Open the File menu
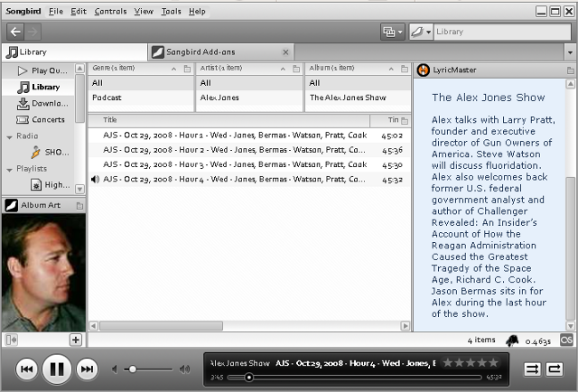The height and width of the screenshot is (392, 578). [x=56, y=12]
